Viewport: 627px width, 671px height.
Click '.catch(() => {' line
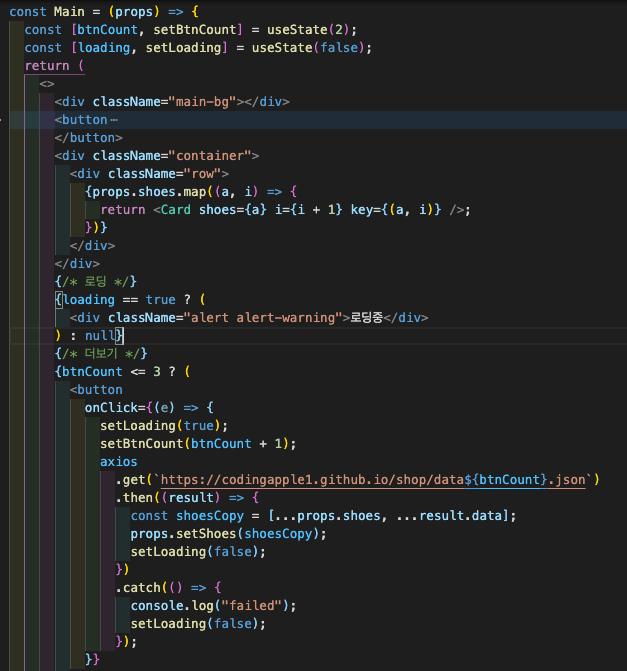click(168, 588)
